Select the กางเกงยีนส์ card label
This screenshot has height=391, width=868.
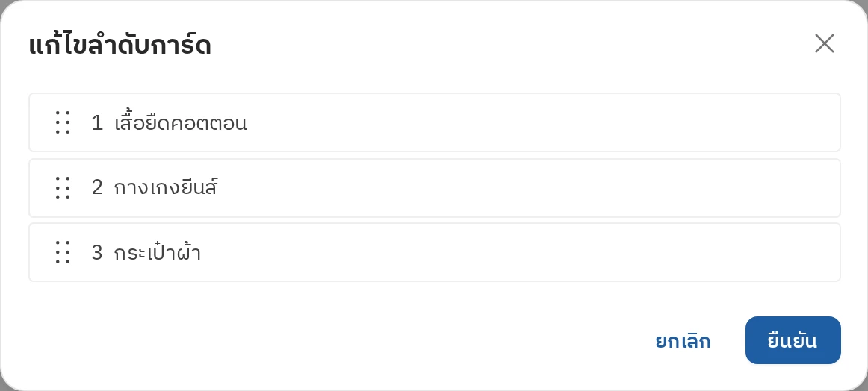click(x=166, y=187)
